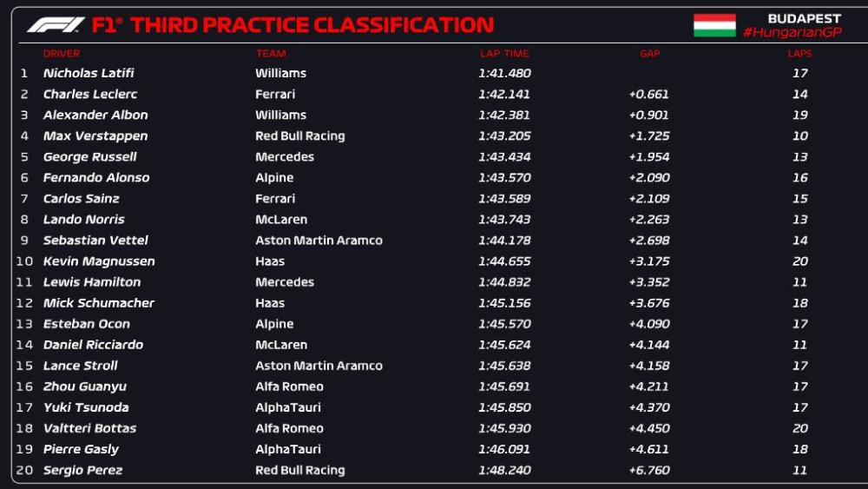Screen dimensions: 868x489
Task: Select the DRIVER column header
Action: click(62, 54)
